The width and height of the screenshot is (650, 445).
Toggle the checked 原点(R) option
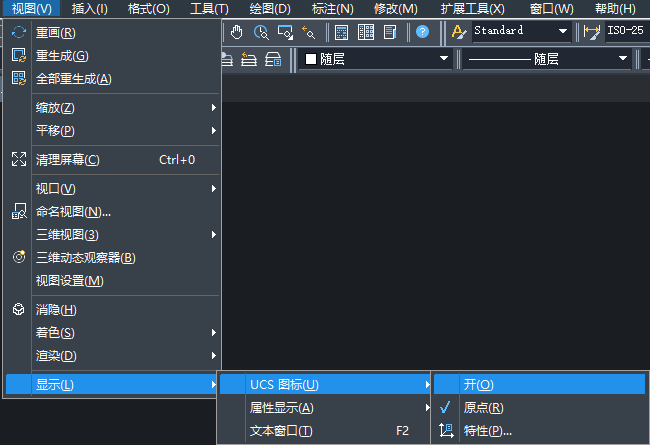pyautogui.click(x=483, y=408)
